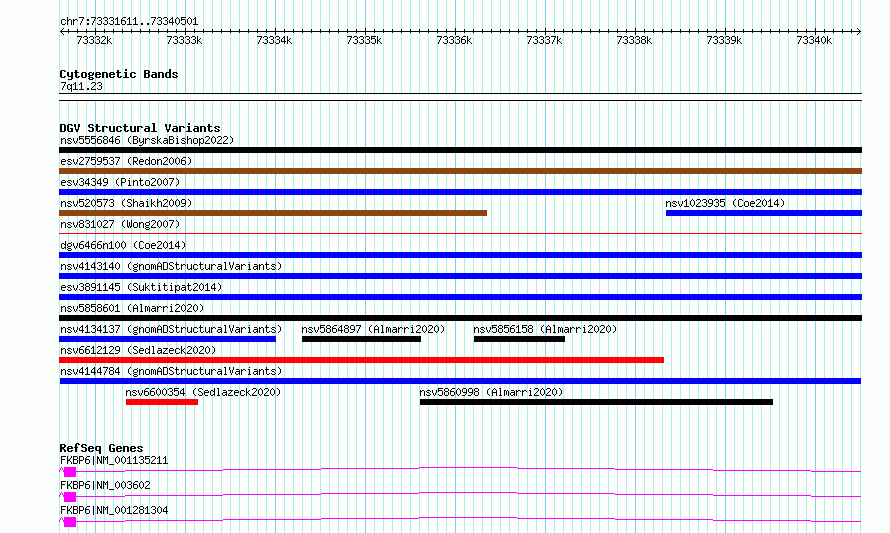Click the nsv5860998 (Almarri2020) label
890x533 pixels.
tap(491, 392)
